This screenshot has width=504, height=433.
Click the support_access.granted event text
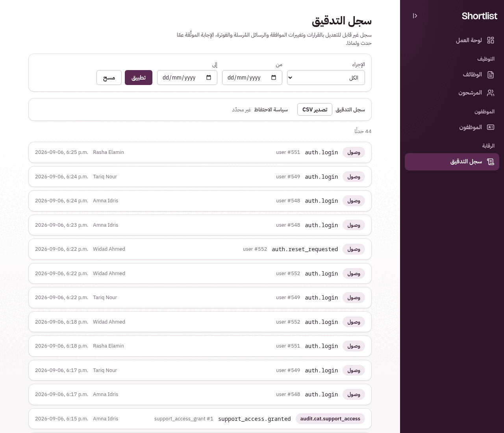(254, 419)
